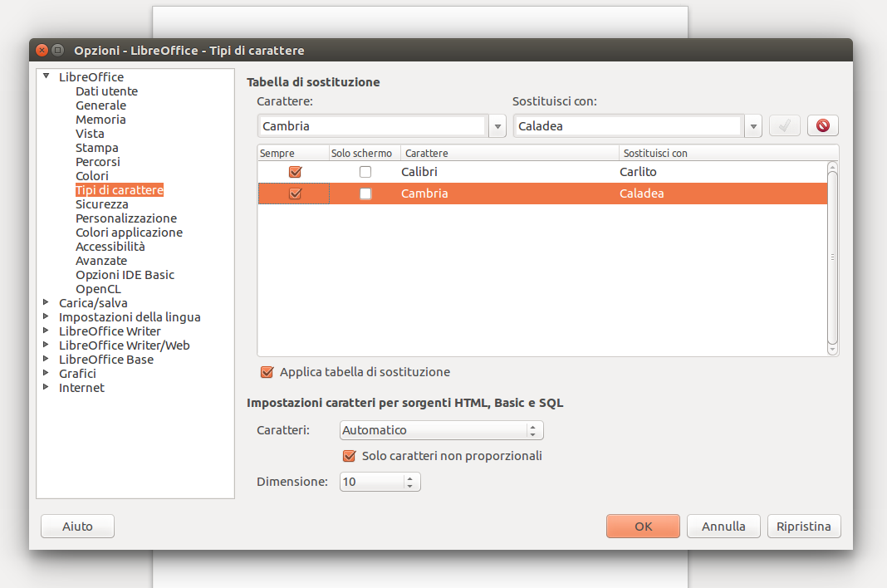This screenshot has width=887, height=588.
Task: Expand the LibreOffice Writer/Web node
Action: (47, 345)
